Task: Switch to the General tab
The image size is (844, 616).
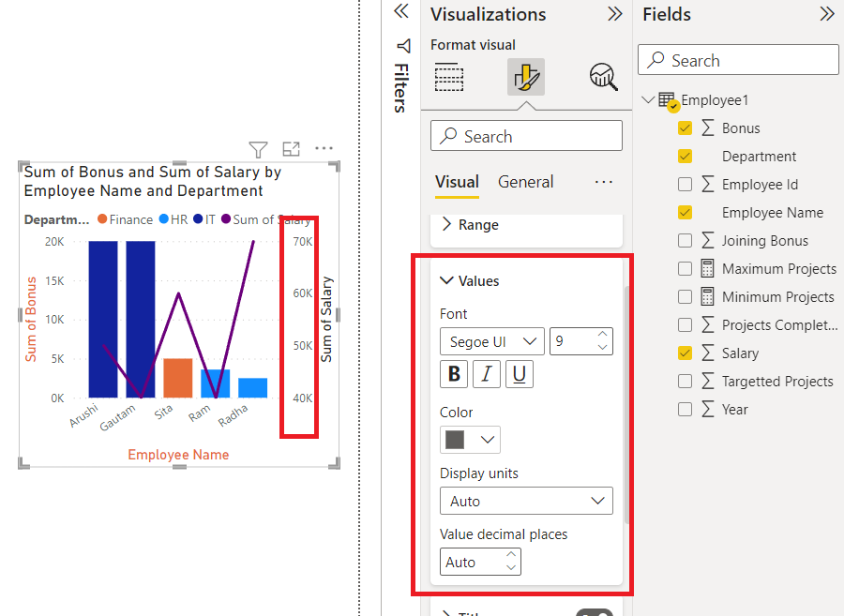Action: [x=525, y=182]
